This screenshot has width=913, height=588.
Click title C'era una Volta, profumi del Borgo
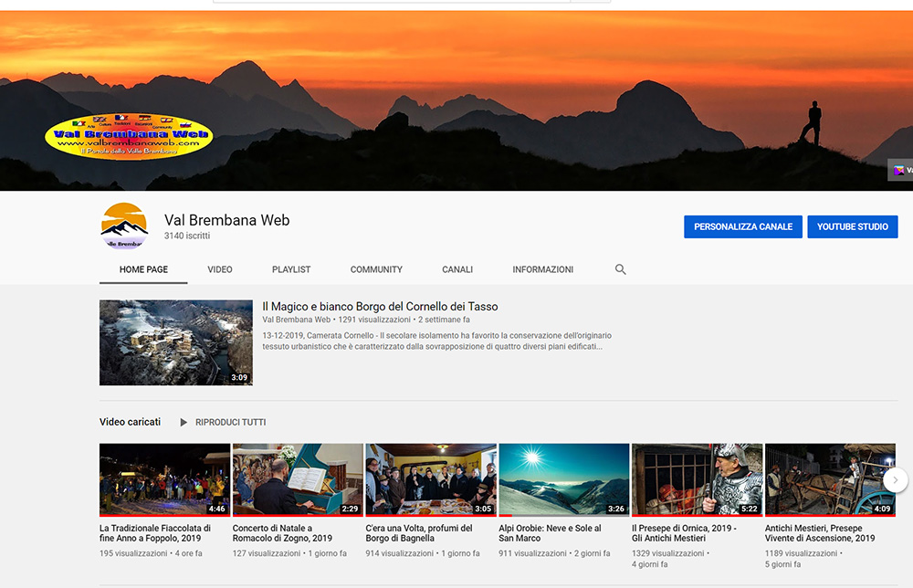pyautogui.click(x=419, y=533)
